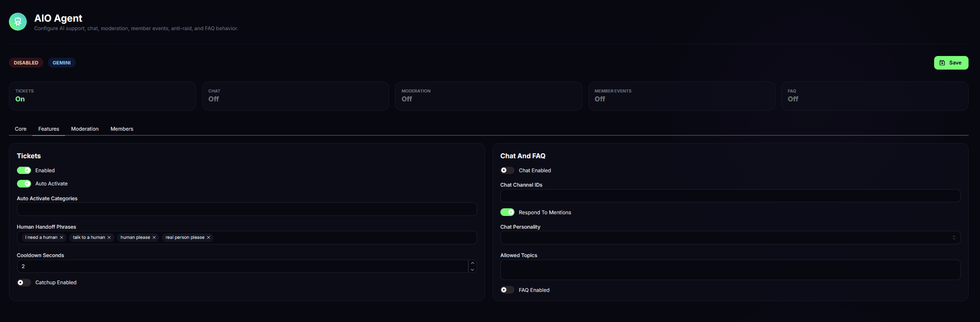
Task: Decrease Cooldown Seconds with down arrow
Action: tap(472, 269)
